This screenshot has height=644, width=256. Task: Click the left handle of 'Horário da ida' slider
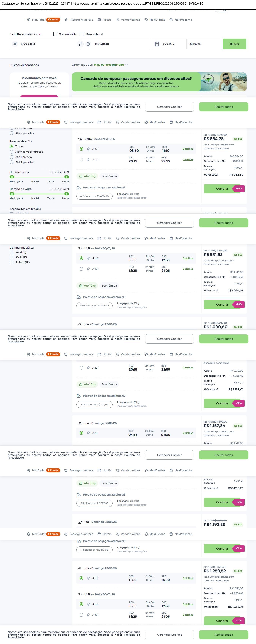(12, 177)
